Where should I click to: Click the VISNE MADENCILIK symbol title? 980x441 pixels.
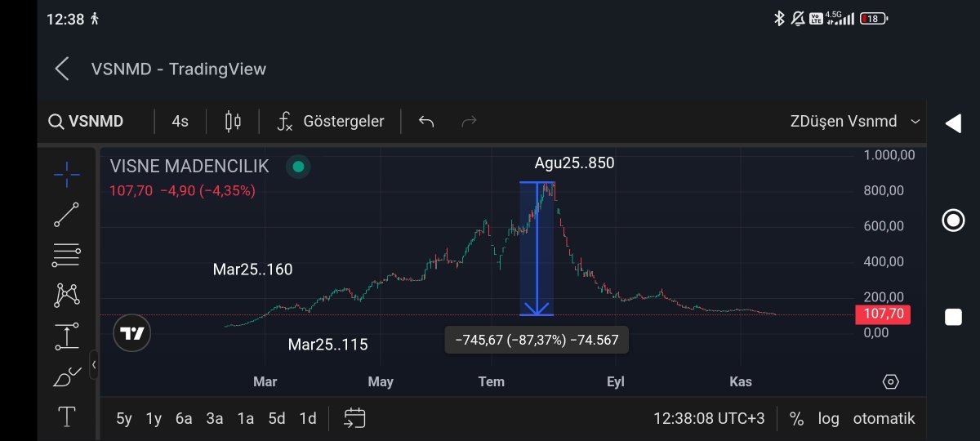(x=189, y=167)
